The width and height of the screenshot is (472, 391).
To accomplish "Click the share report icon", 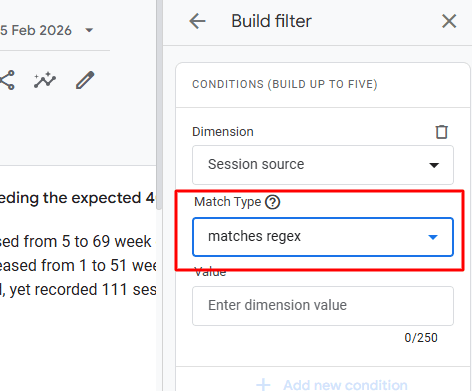I will point(7,80).
